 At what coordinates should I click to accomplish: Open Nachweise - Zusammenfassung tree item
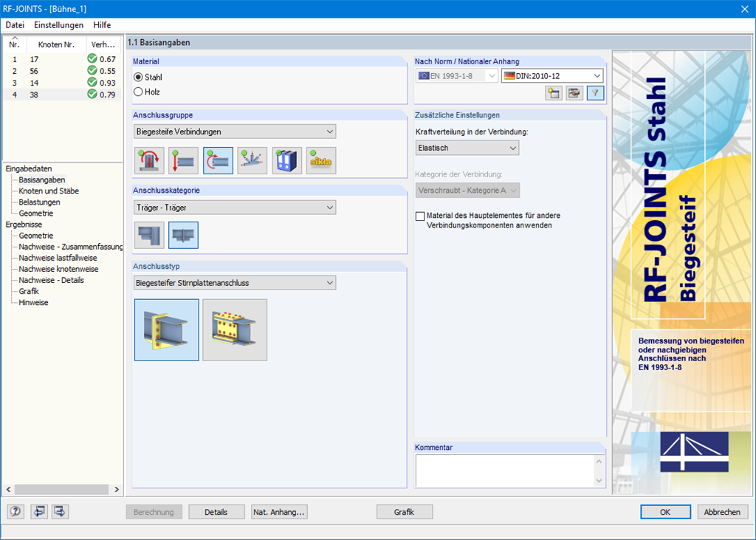coord(70,247)
